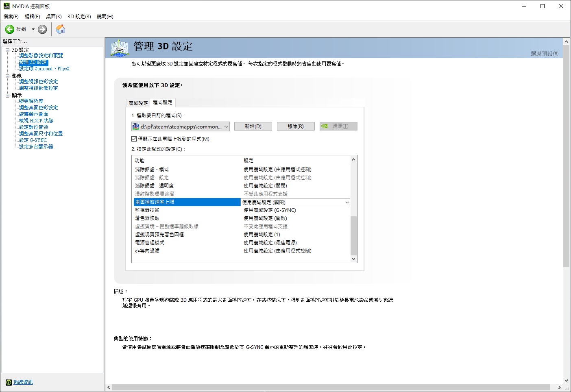
Task: Open 設定多台顯示器 in the tree
Action: [x=36, y=147]
